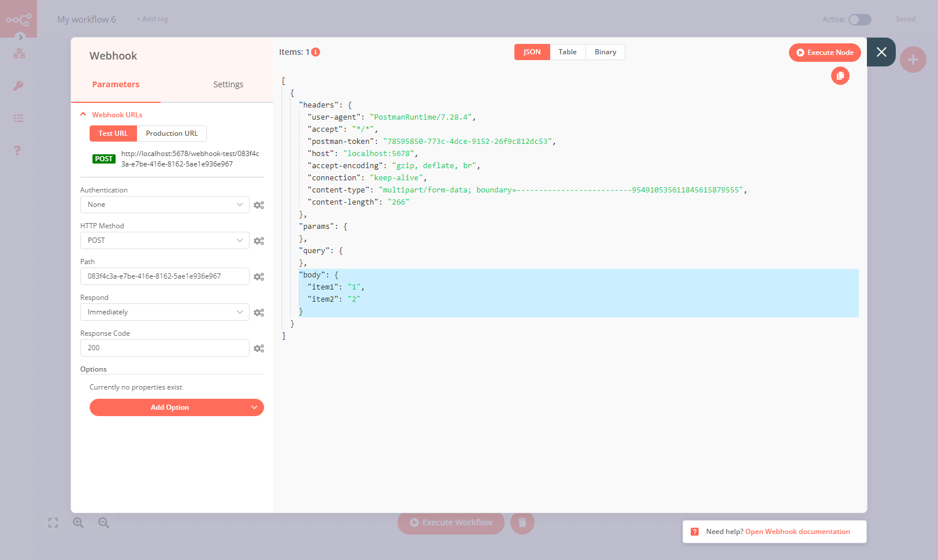Click the Execute Workflow button

click(x=451, y=522)
